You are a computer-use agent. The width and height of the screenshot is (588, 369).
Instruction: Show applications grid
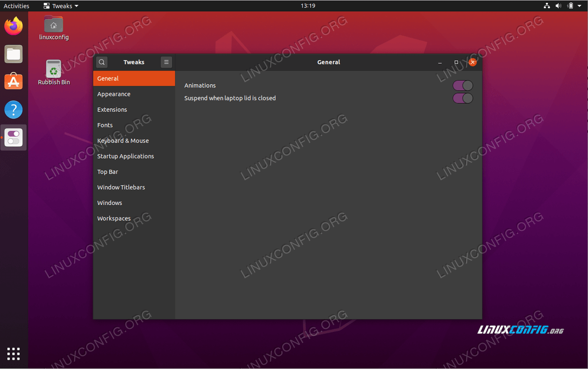point(14,353)
